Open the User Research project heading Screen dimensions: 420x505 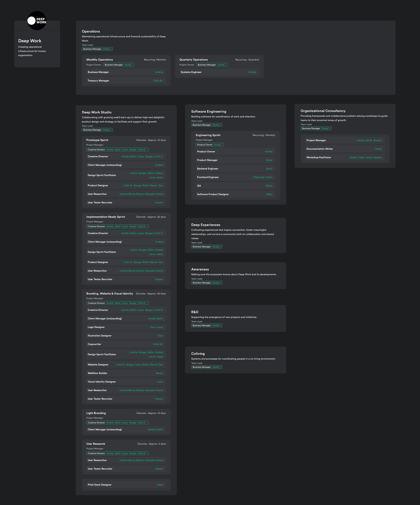[95, 444]
